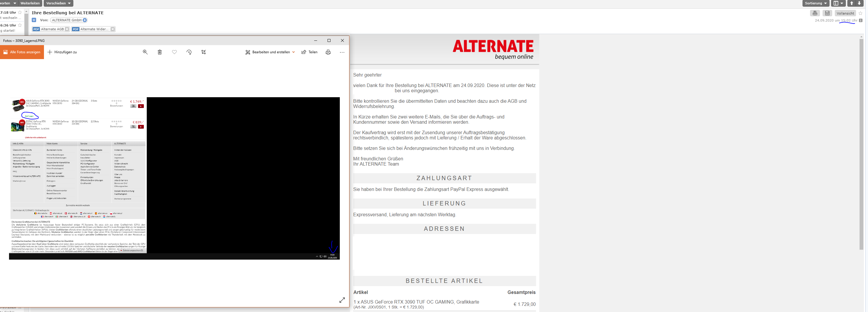
Task: Click the mail list scroll-up arrow
Action: click(x=26, y=12)
